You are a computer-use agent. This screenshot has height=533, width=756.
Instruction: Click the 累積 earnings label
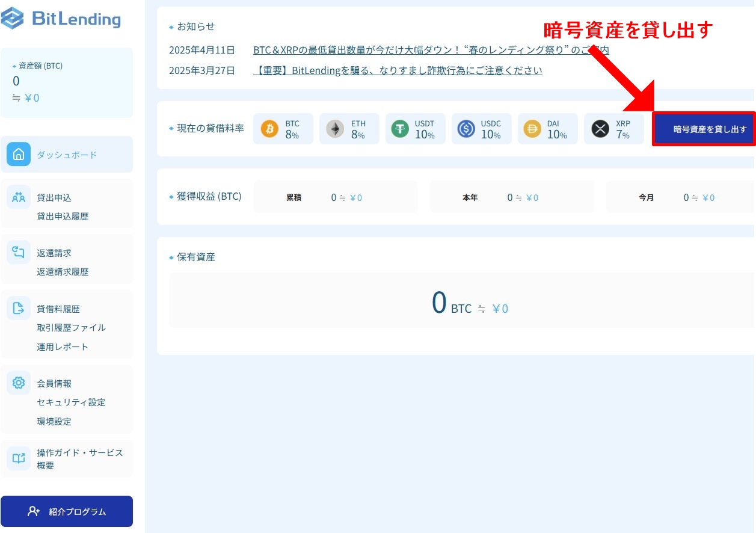(x=294, y=197)
